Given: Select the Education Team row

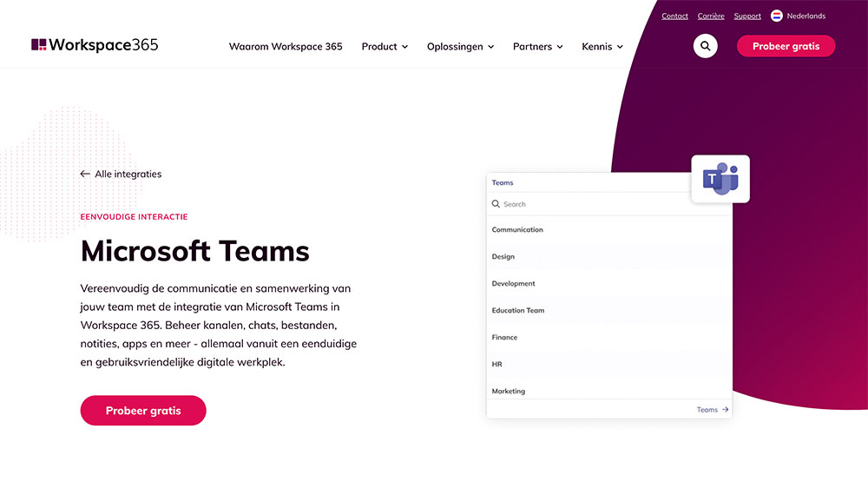Looking at the screenshot, I should pos(609,310).
